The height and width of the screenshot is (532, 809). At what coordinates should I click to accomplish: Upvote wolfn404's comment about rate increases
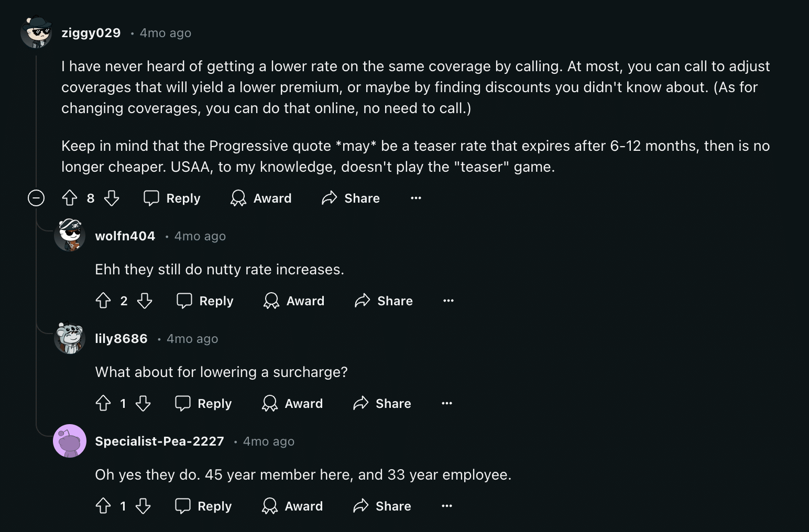[103, 301]
